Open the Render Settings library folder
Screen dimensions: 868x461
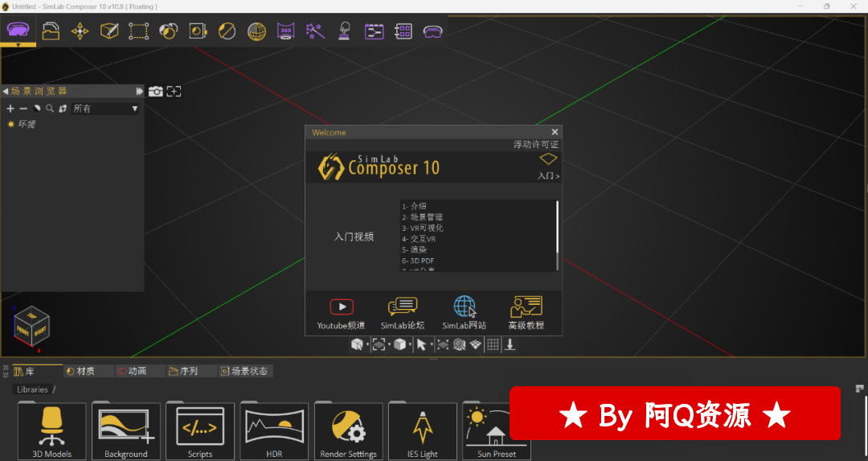point(348,431)
